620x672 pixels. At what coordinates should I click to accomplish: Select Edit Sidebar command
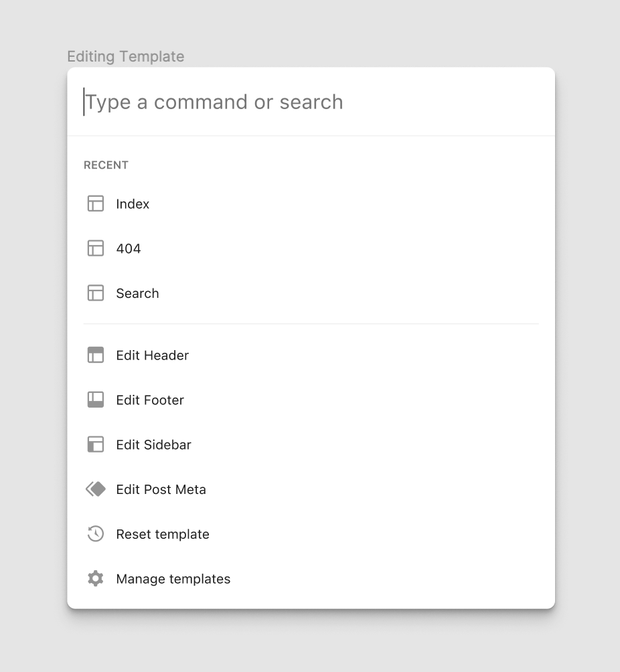[153, 444]
